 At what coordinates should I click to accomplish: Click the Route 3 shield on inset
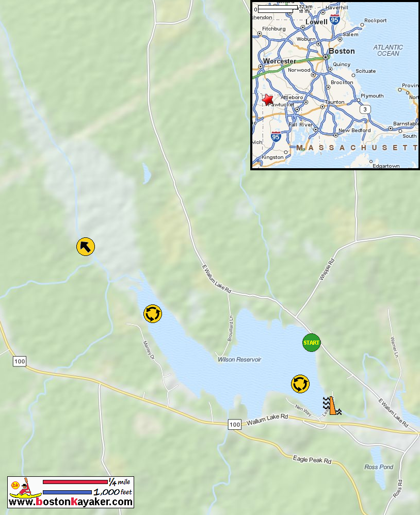pos(365,109)
